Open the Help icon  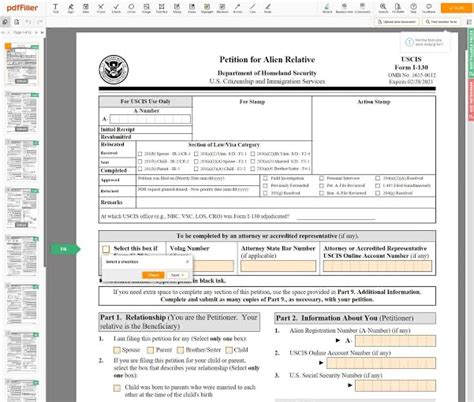point(413,8)
